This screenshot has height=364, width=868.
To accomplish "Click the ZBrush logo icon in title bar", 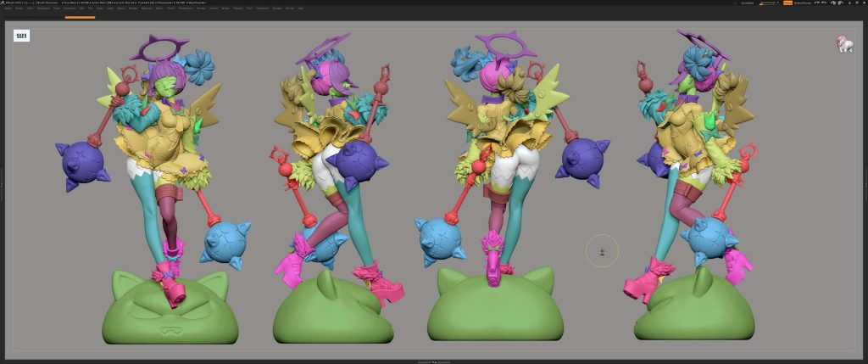I will [x=3, y=3].
